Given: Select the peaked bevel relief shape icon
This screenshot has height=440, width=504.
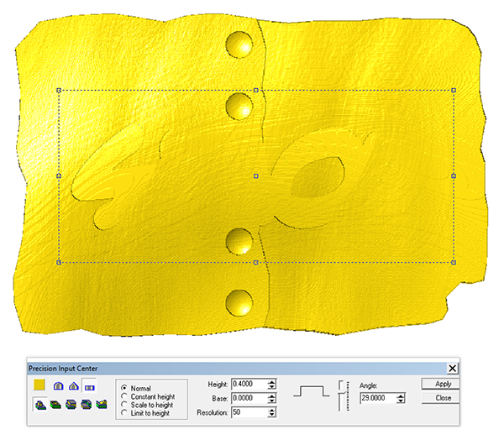Looking at the screenshot, I should point(74,385).
